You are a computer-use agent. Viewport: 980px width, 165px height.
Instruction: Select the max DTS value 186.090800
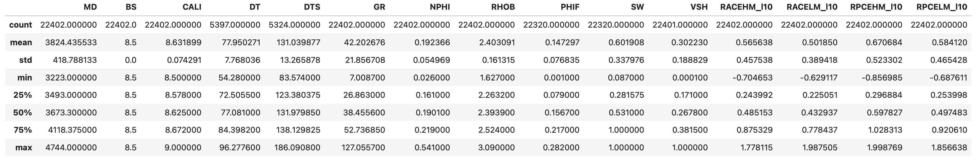pos(297,148)
